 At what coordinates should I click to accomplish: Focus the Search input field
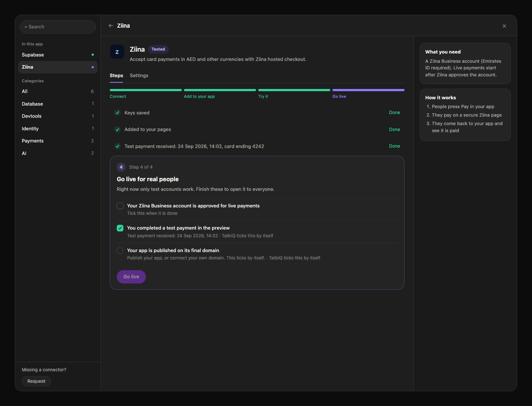click(x=58, y=27)
